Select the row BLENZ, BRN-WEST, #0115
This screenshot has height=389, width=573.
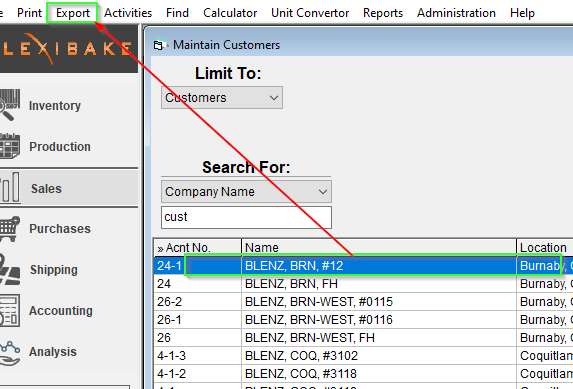coord(363,302)
